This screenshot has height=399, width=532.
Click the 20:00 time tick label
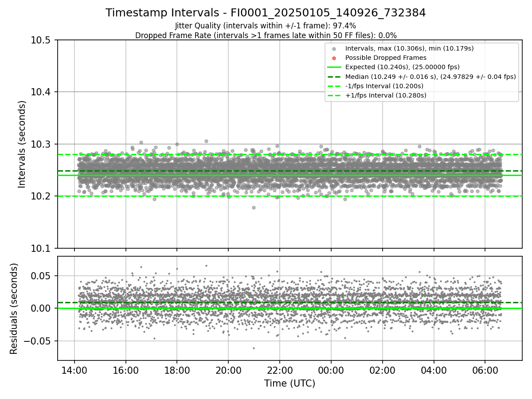pos(228,370)
